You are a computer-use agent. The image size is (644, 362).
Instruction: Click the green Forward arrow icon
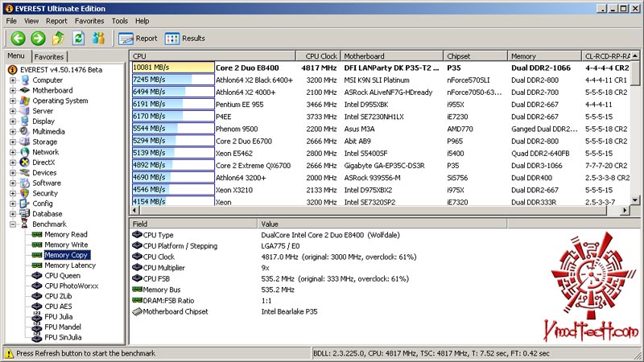pyautogui.click(x=38, y=39)
